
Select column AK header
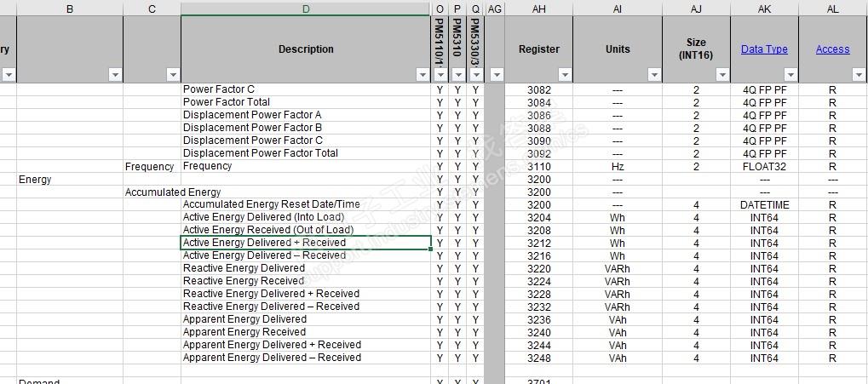pos(764,9)
